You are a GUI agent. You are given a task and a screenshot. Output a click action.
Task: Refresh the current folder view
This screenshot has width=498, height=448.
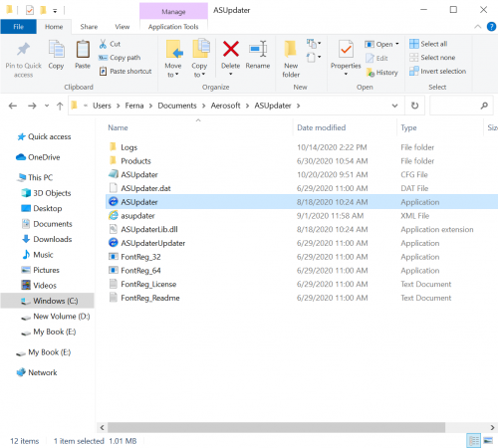click(x=414, y=106)
